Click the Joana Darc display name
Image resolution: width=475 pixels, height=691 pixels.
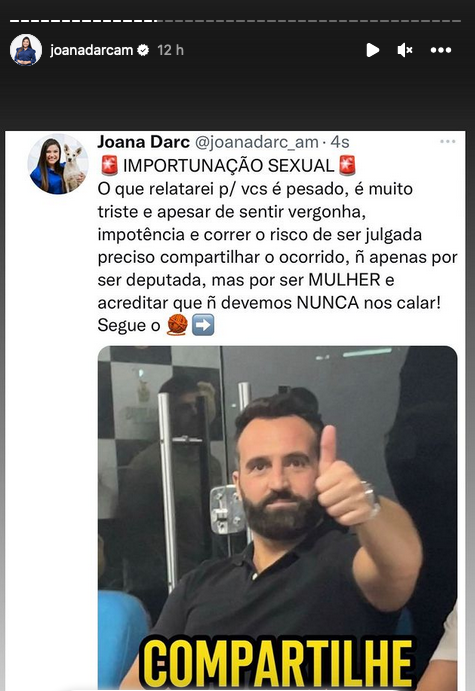(143, 142)
